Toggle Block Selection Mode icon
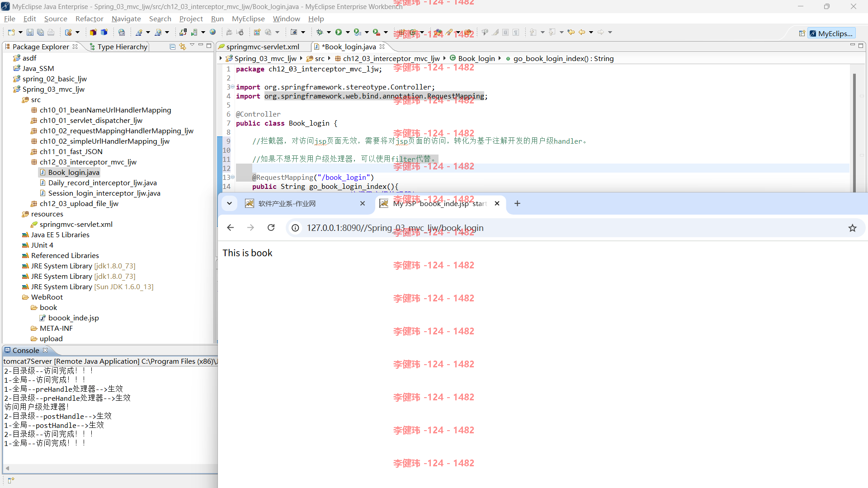Screen dimensions: 868x488 click(x=506, y=32)
